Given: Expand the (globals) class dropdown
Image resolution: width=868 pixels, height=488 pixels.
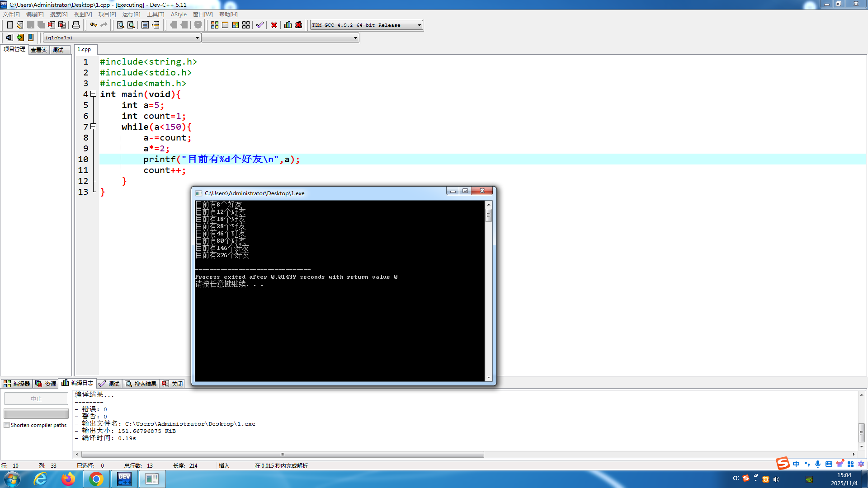Looking at the screenshot, I should (197, 38).
